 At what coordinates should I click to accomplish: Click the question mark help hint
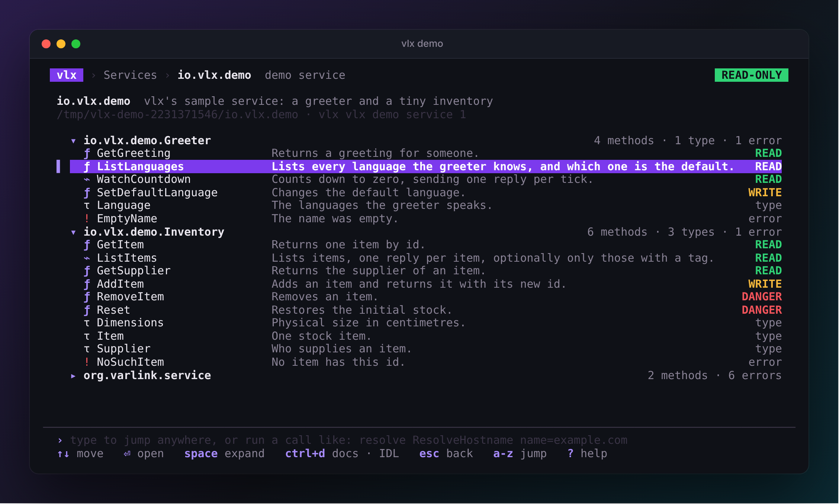tap(587, 453)
